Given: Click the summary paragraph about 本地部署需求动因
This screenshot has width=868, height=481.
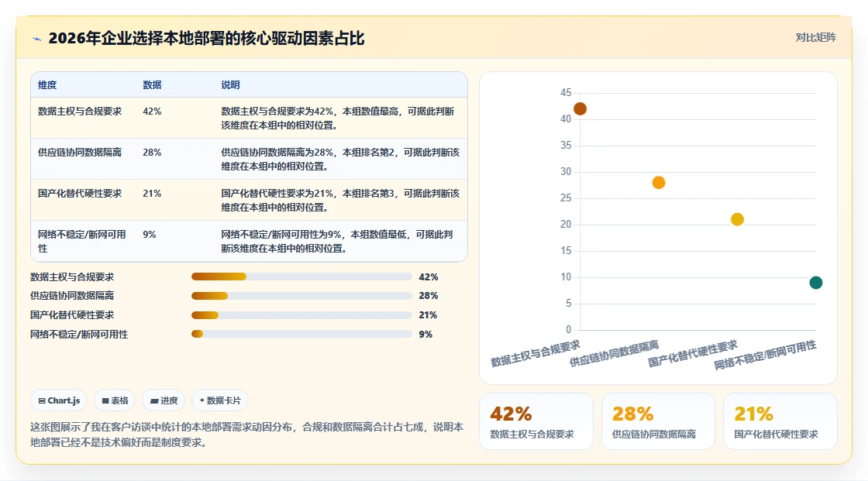Looking at the screenshot, I should click(x=247, y=435).
